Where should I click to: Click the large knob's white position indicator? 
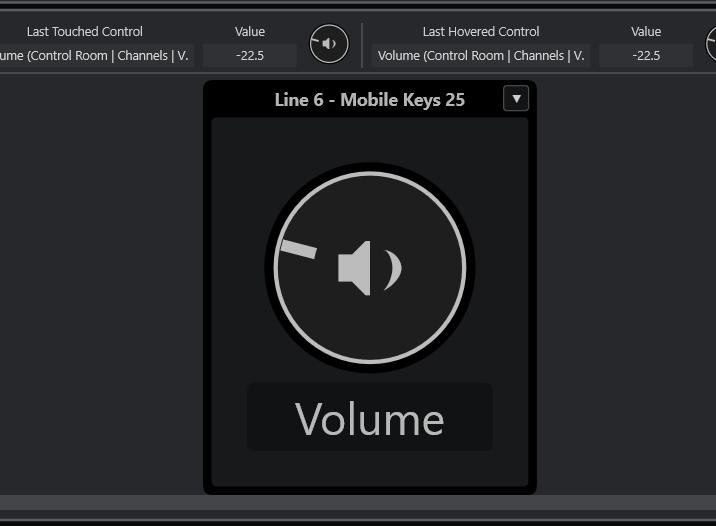point(299,249)
